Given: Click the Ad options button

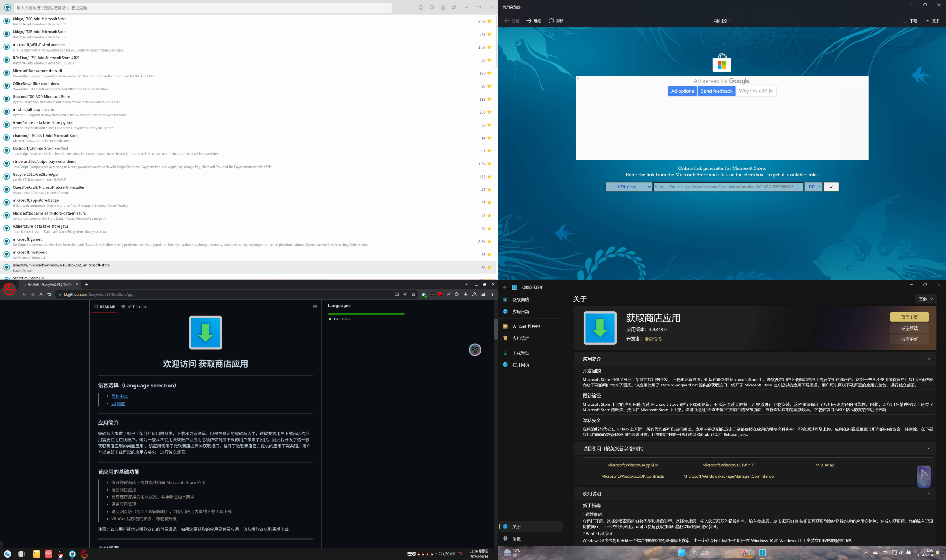Looking at the screenshot, I should click(682, 91).
